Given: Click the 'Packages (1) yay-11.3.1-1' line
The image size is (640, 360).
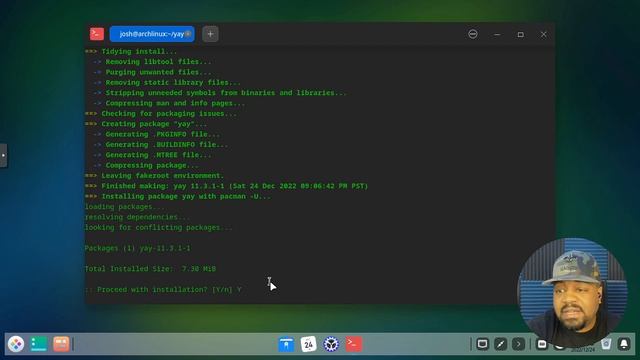Looking at the screenshot, I should click(138, 248).
